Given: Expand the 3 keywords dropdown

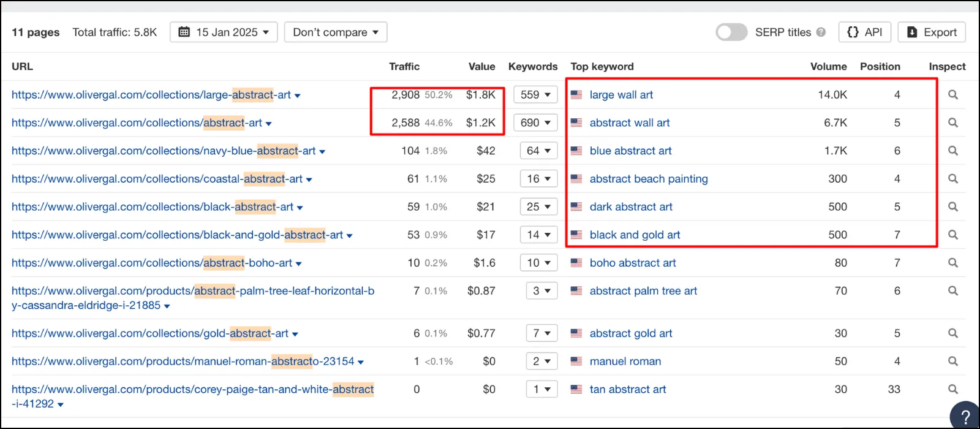Looking at the screenshot, I should click(x=542, y=291).
